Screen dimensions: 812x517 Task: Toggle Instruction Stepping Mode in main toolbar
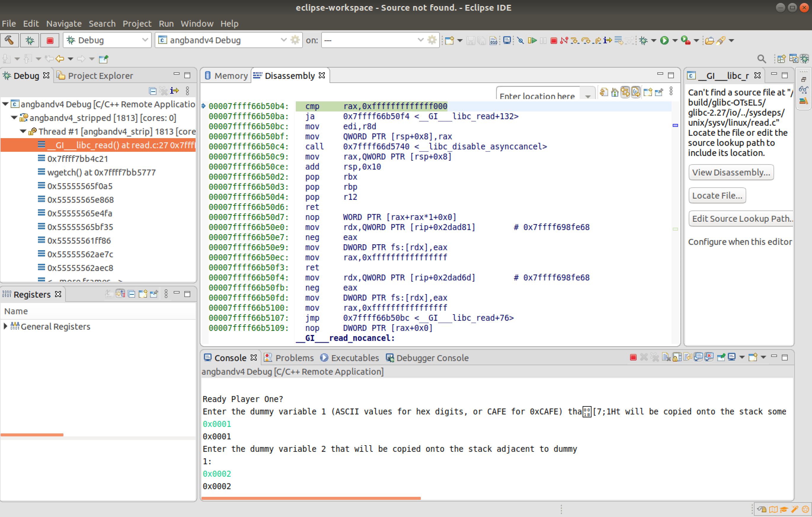click(608, 41)
